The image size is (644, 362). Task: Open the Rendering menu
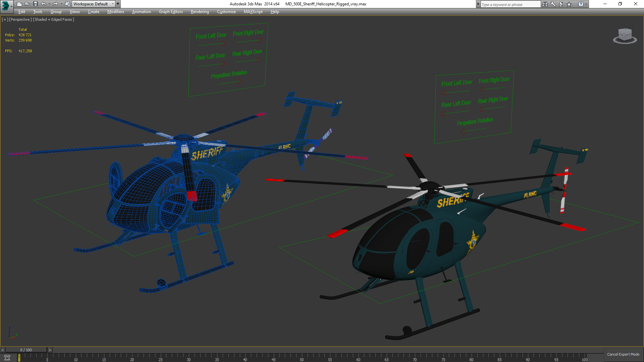pos(200,12)
